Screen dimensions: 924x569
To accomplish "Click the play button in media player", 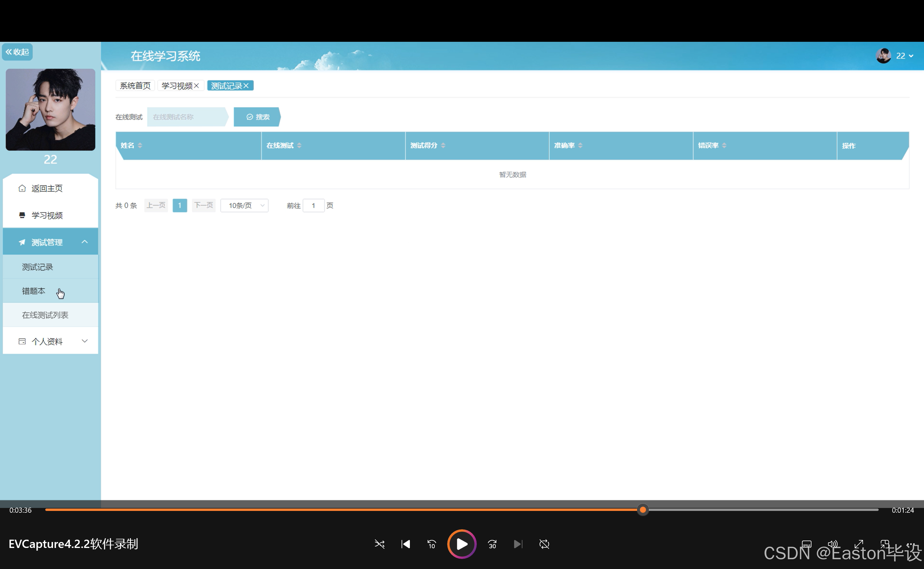I will click(461, 544).
